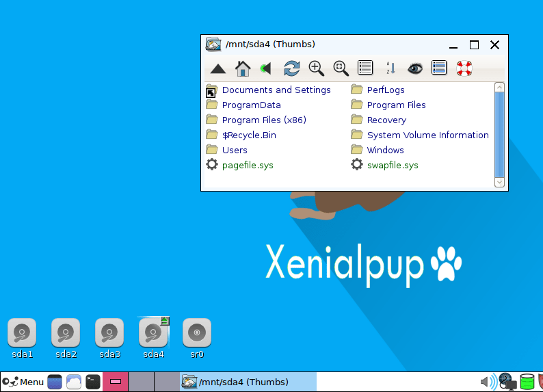Click the mounted sda4 drive icon

pyautogui.click(x=153, y=332)
